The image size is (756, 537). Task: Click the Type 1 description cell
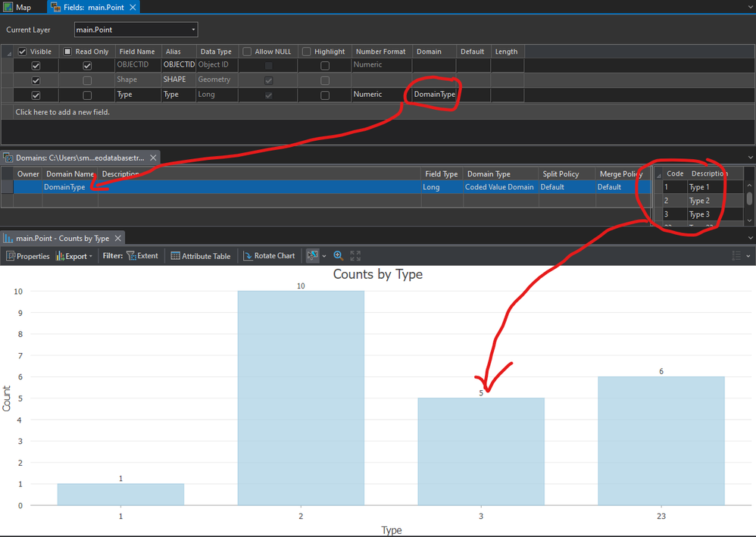tap(715, 187)
